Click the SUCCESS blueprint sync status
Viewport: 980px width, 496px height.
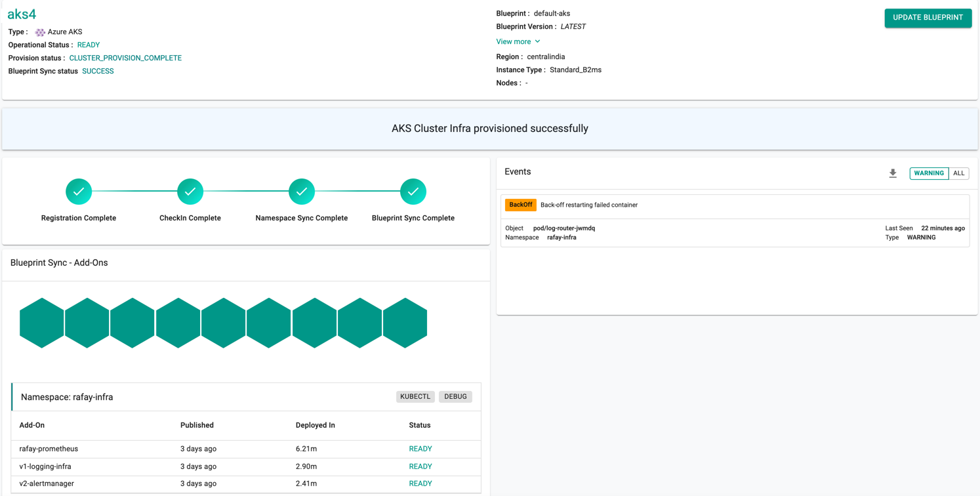(98, 72)
